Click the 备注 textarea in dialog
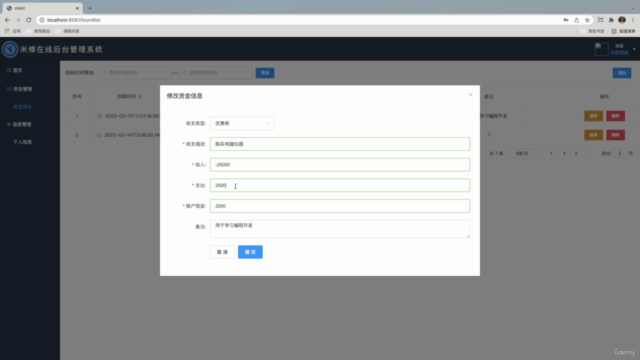Image resolution: width=640 pixels, height=360 pixels. [x=340, y=229]
